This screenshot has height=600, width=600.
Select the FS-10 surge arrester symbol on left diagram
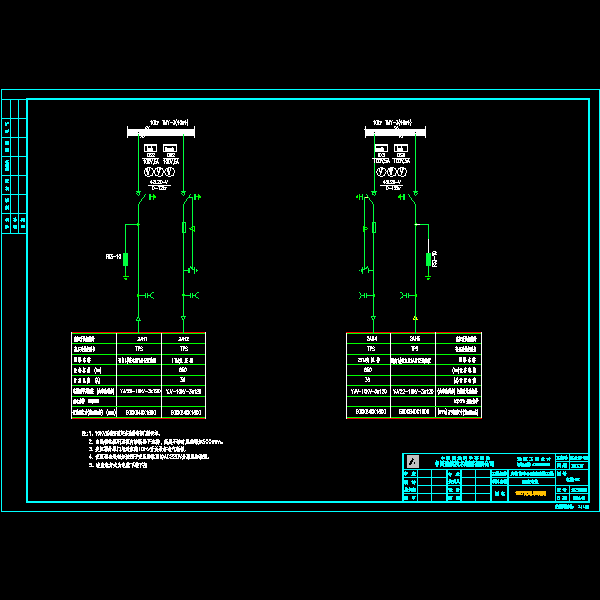(125, 259)
